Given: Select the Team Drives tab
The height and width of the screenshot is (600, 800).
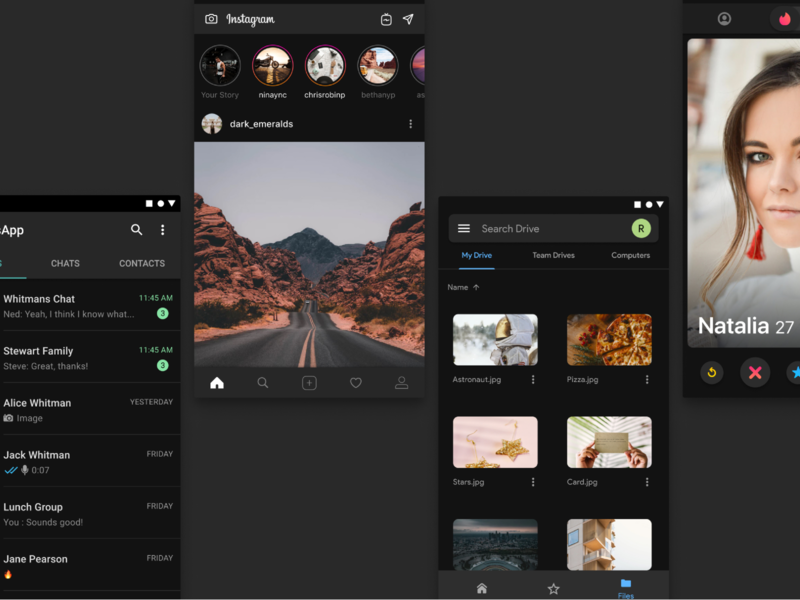Looking at the screenshot, I should coord(554,256).
